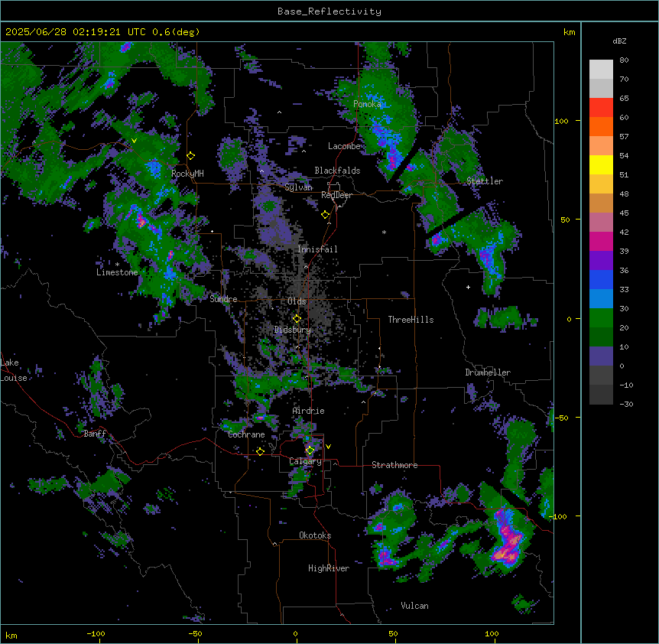Click the Okotoks town label
The image size is (659, 644).
(315, 535)
